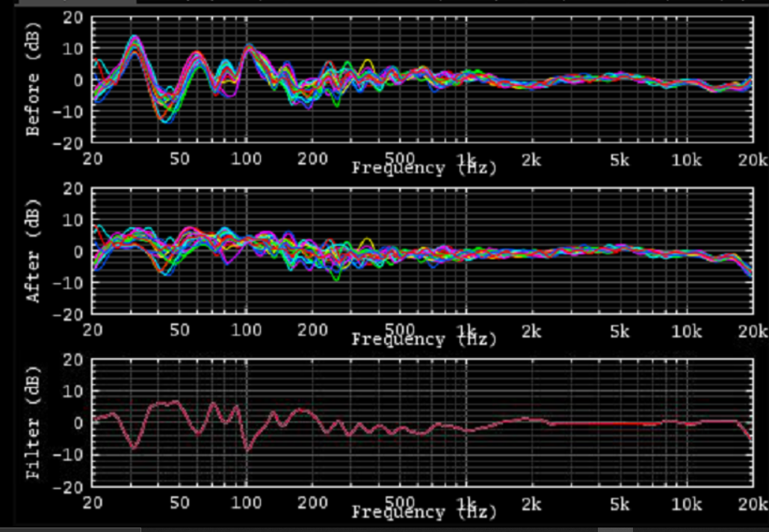Click "Frequency (Hz)" label under the Filter plot
Image resolution: width=769 pixels, height=532 pixels.
coord(424,513)
